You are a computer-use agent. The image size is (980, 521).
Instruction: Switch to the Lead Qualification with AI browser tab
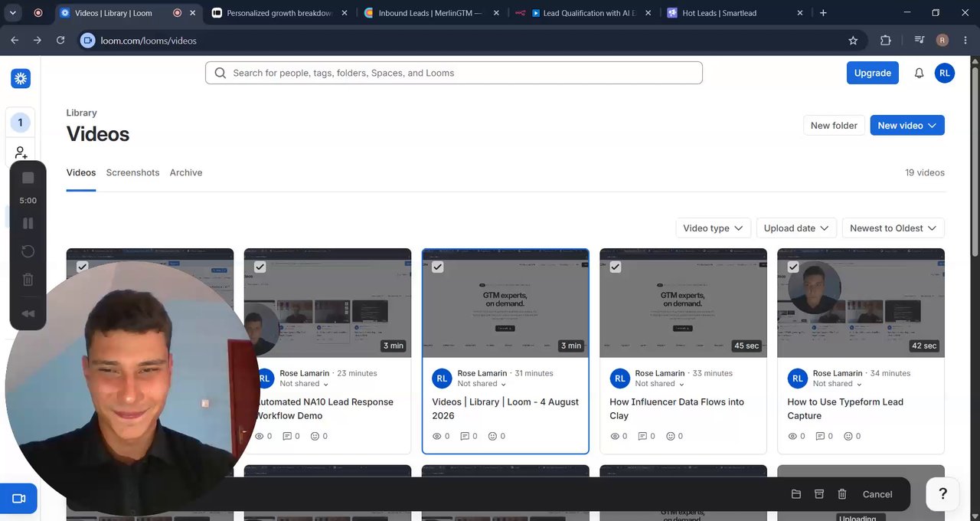[583, 13]
